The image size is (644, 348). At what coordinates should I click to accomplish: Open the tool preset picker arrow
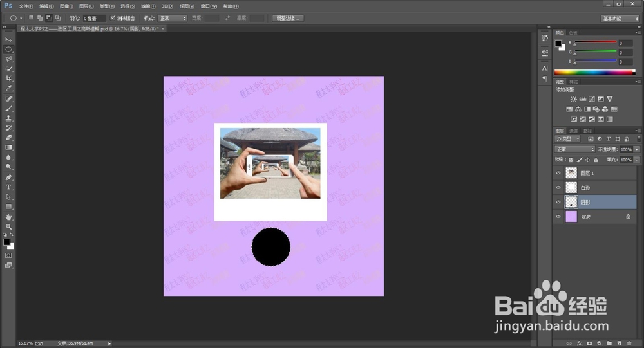[21, 18]
